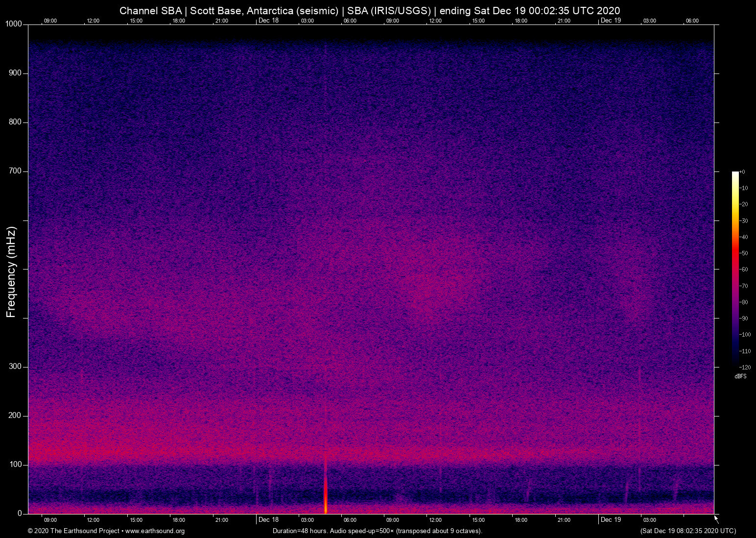Image resolution: width=756 pixels, height=538 pixels.
Task: Click the 700 mHz frequency axis label
Action: pyautogui.click(x=15, y=171)
